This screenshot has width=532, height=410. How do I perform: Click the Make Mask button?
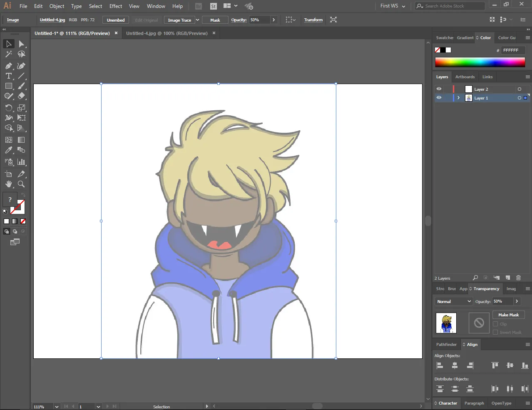(509, 315)
